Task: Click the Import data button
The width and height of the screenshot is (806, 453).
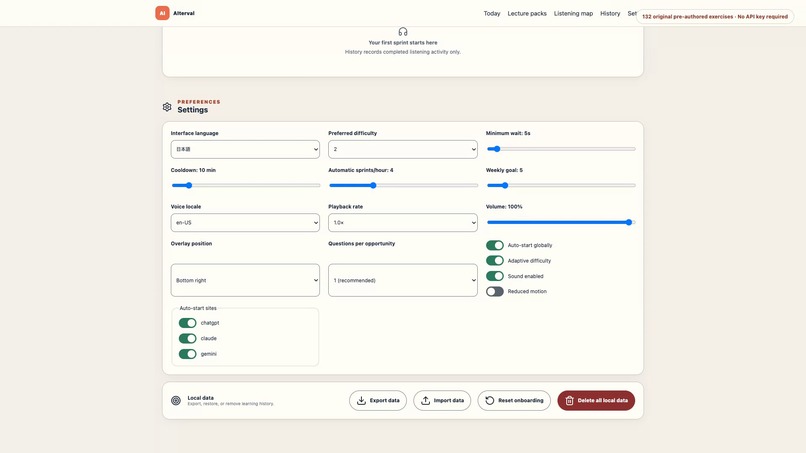Action: click(x=442, y=401)
